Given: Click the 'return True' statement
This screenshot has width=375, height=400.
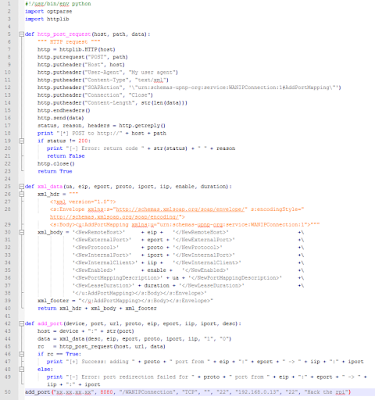Looking at the screenshot, I should [x=55, y=171].
